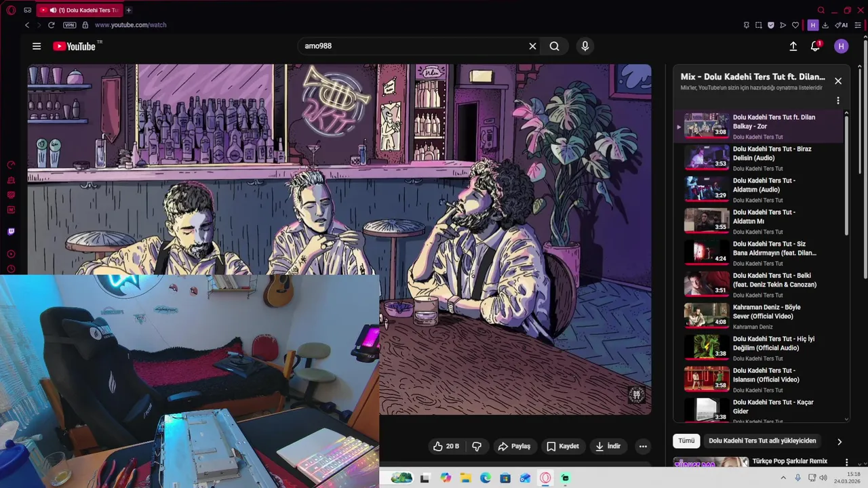Select Dolu Kadehi Ters Tut adlı yükleyiciden chip

click(762, 441)
